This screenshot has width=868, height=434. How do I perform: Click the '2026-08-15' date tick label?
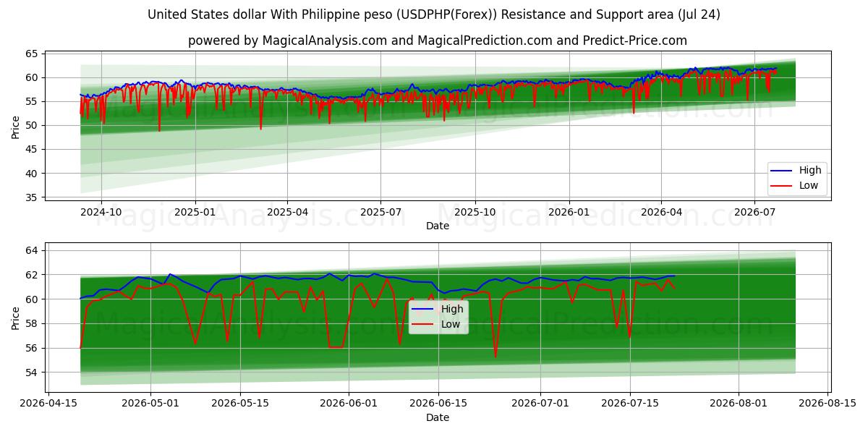(x=827, y=403)
